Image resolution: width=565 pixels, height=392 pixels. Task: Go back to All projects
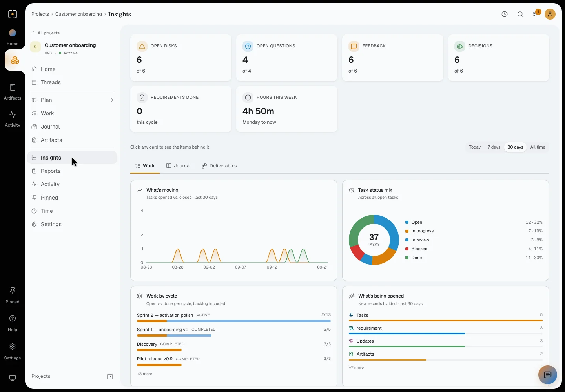coord(46,33)
